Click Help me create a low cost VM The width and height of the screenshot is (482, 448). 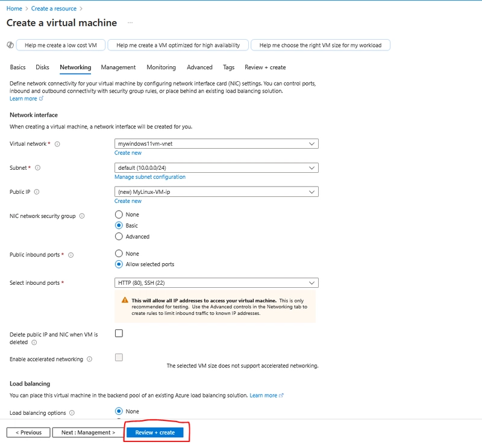point(61,45)
